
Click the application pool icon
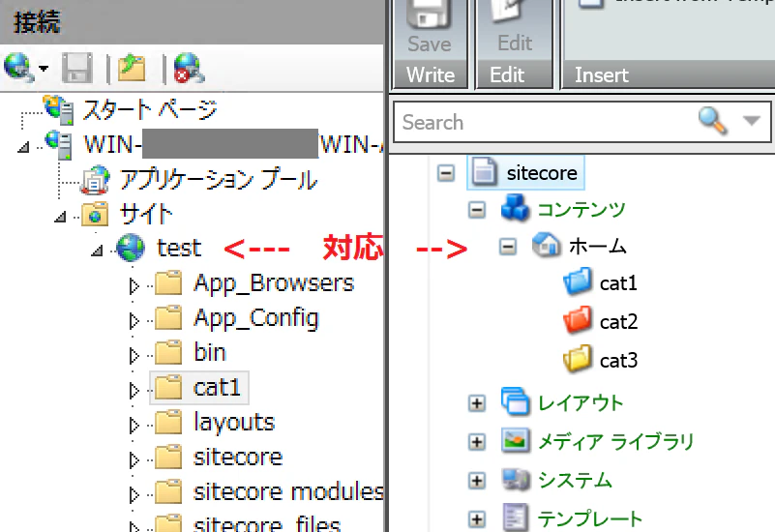click(96, 180)
